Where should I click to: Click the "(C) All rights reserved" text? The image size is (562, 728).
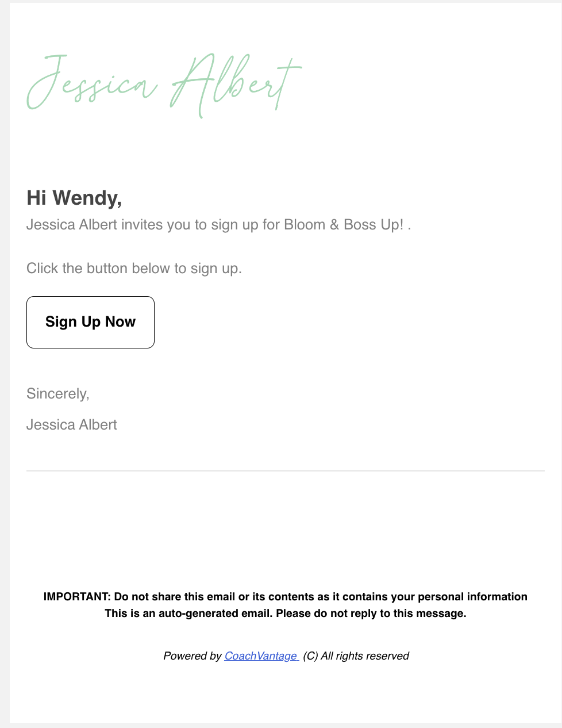click(x=356, y=656)
